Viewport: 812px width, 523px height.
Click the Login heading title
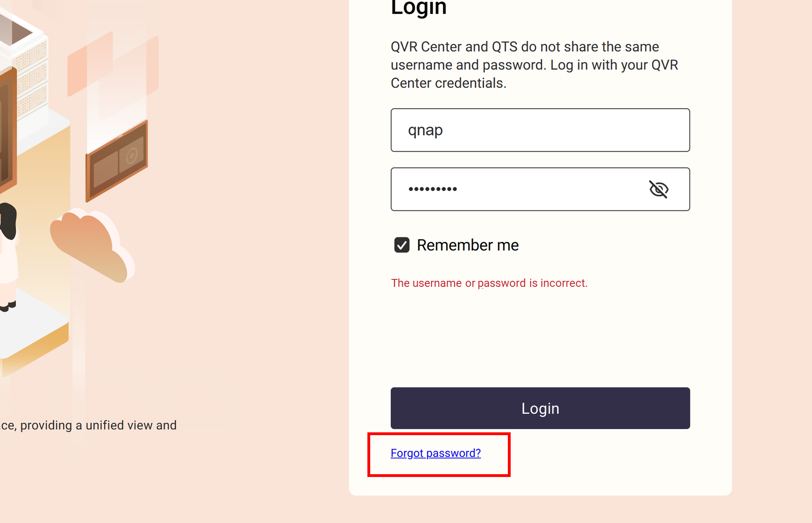419,8
